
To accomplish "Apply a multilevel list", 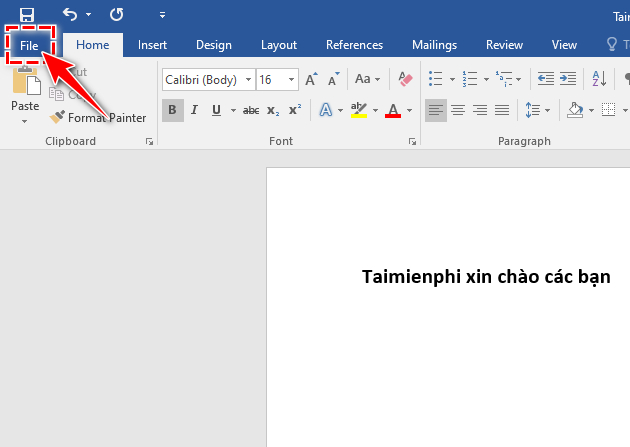I will pos(504,79).
